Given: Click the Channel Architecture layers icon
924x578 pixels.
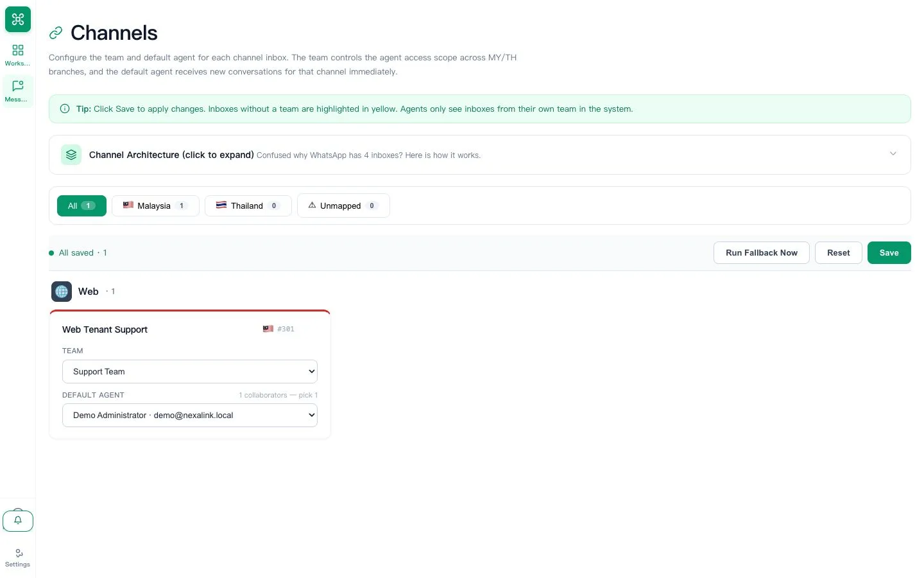Looking at the screenshot, I should click(x=71, y=155).
